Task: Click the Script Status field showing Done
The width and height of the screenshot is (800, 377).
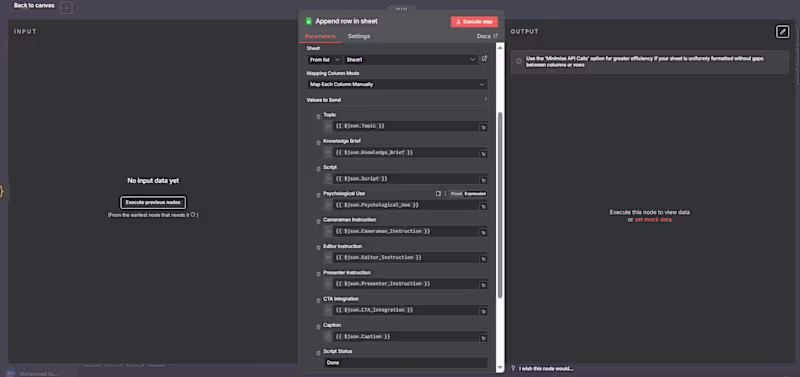Action: pyautogui.click(x=406, y=363)
